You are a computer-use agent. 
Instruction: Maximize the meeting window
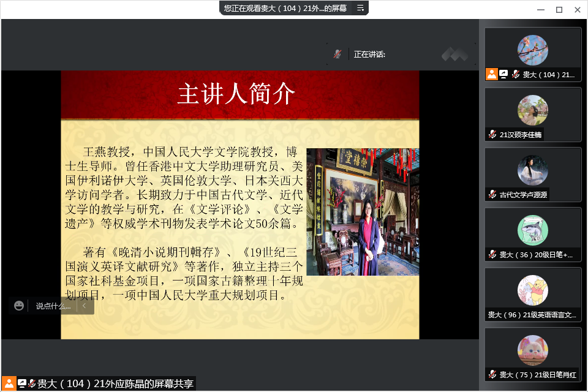click(x=559, y=10)
